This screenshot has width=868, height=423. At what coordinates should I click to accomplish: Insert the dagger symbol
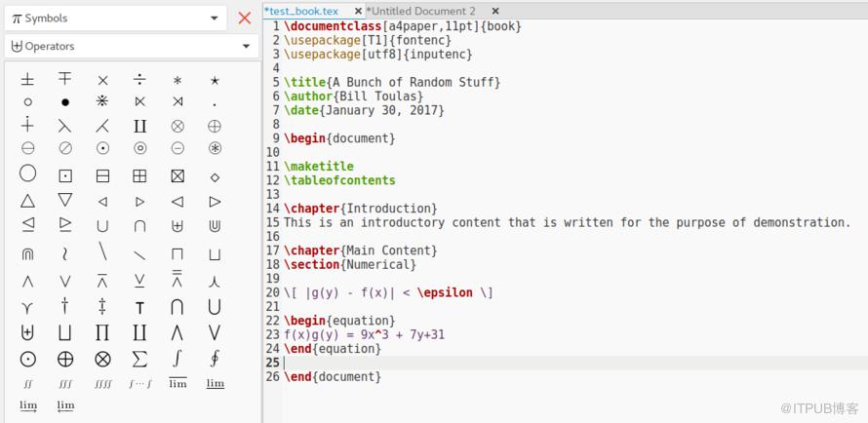(x=65, y=306)
